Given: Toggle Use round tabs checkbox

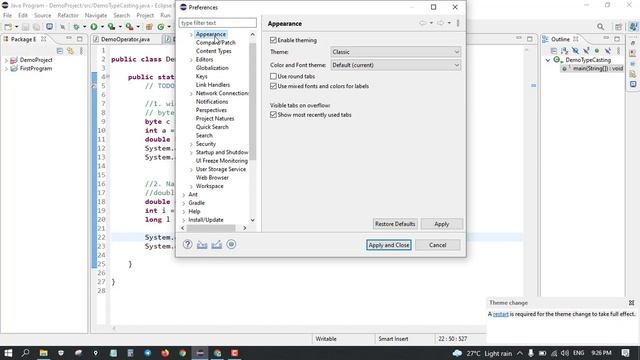Looking at the screenshot, I should 273,76.
